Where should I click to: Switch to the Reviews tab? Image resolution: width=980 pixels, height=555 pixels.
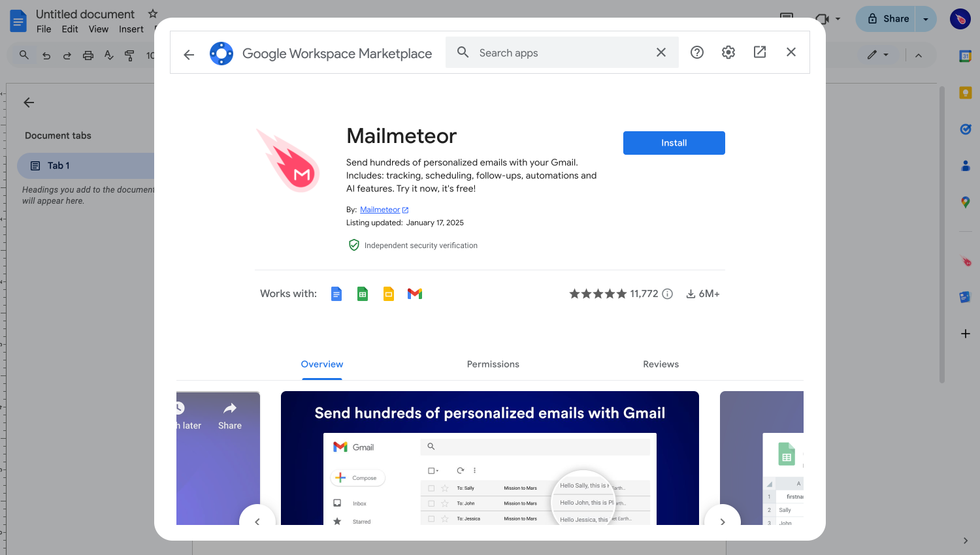661,364
